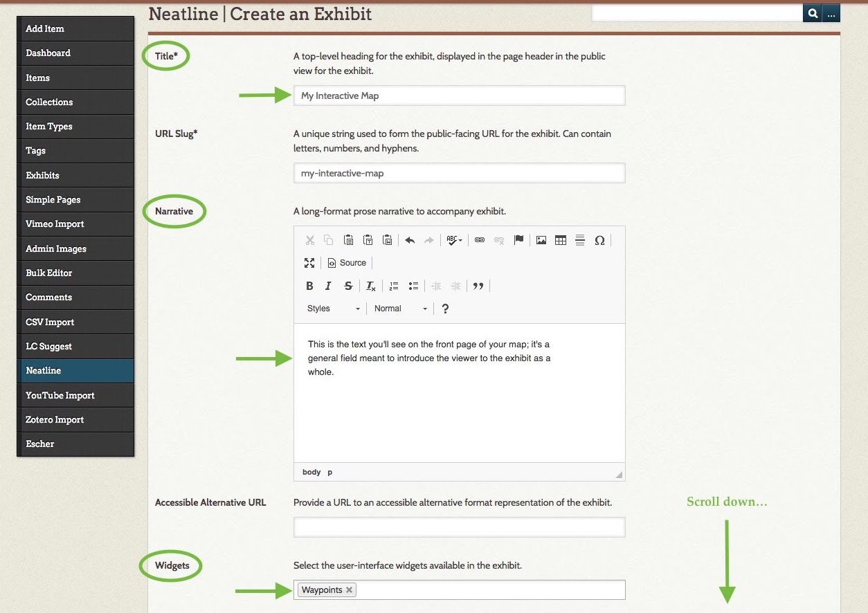Open Items in the sidebar

(75, 77)
